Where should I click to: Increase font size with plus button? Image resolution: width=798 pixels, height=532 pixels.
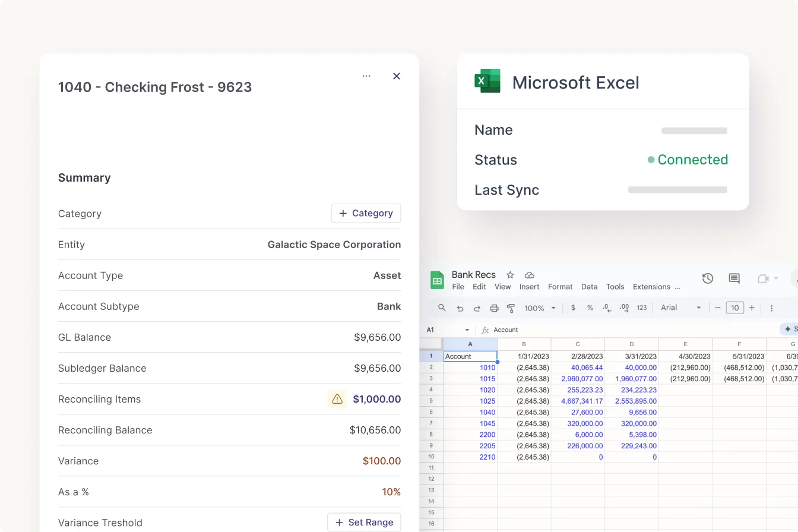[752, 308]
